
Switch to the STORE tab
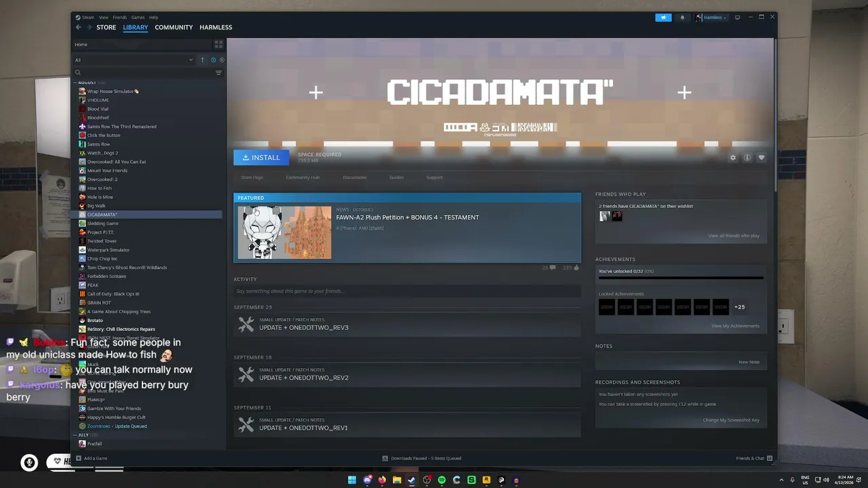106,27
